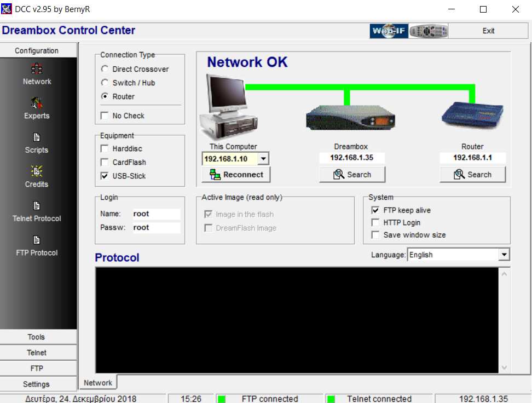Image resolution: width=532 pixels, height=403 pixels.
Task: Click the DCC app icon in title bar
Action: [x=7, y=9]
